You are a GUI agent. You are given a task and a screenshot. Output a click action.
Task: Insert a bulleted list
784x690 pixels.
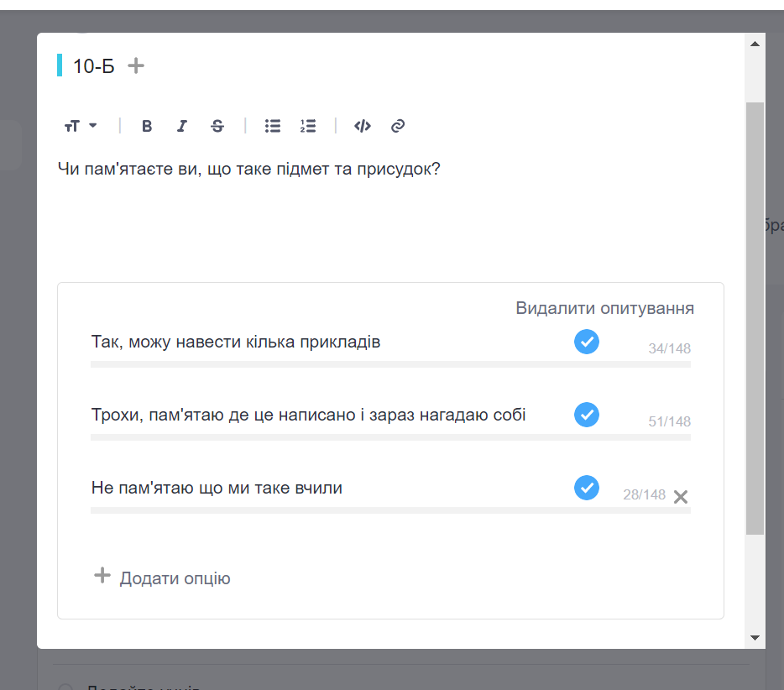click(272, 126)
